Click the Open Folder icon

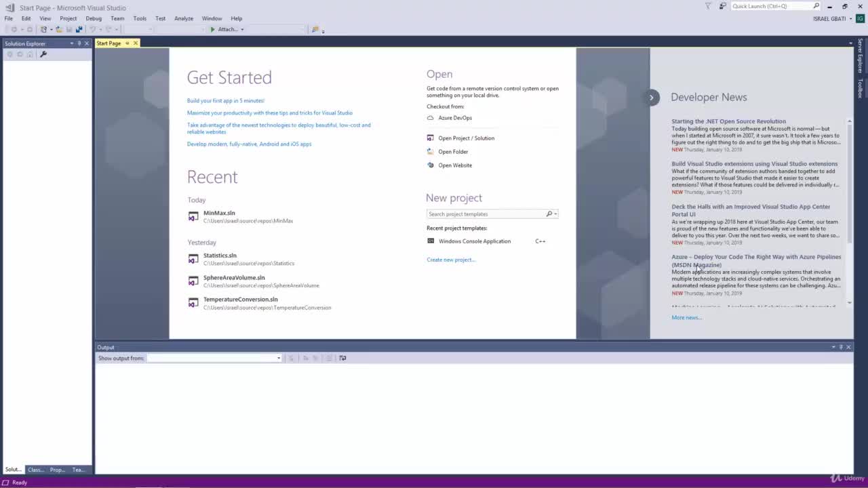pyautogui.click(x=430, y=152)
